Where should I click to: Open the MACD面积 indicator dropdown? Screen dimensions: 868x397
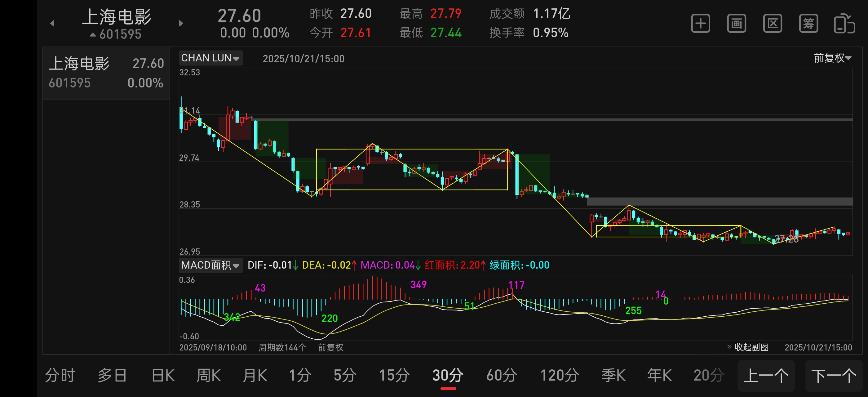point(210,265)
